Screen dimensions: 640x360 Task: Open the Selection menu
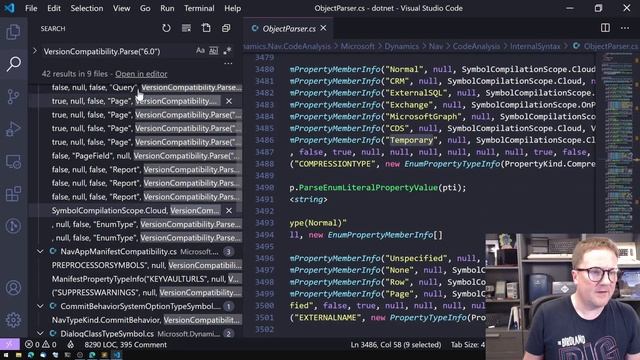pyautogui.click(x=87, y=8)
